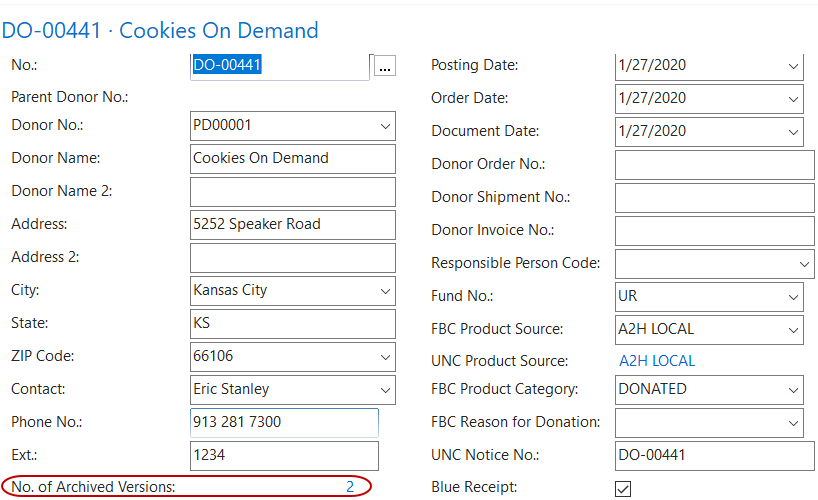Click the Donor Order No. field
This screenshot has width=818, height=500.
tap(714, 165)
